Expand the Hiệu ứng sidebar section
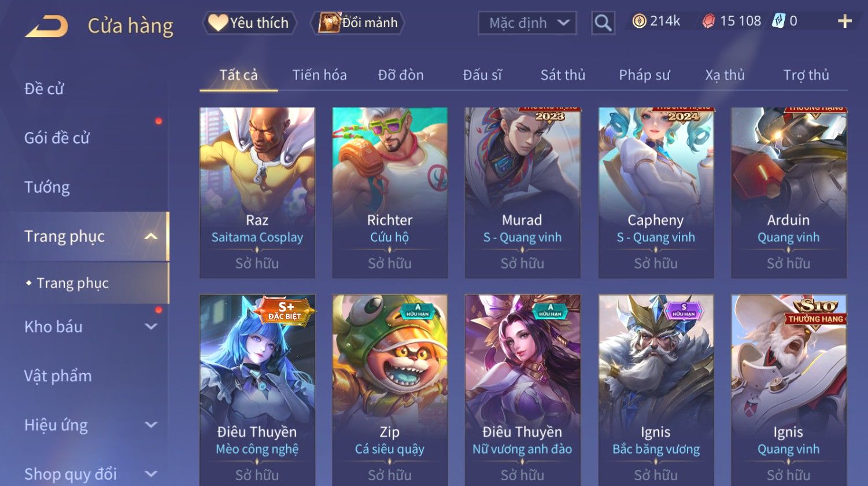Viewport: 868px width, 486px height. [150, 425]
